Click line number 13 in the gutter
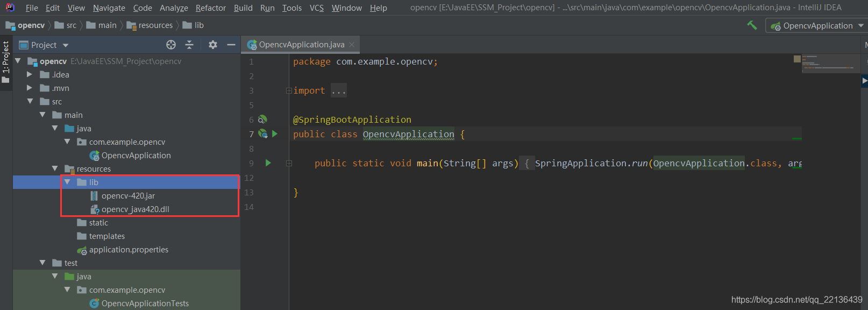This screenshot has height=310, width=868. coord(248,192)
